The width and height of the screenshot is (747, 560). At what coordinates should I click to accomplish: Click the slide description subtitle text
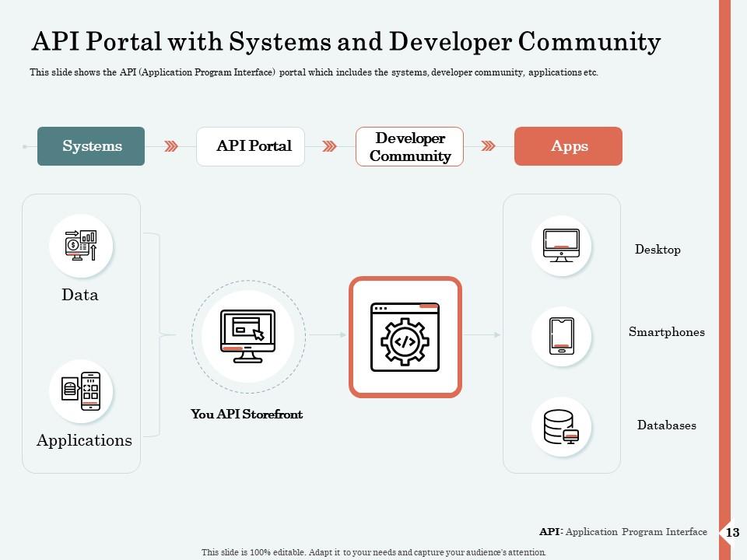click(x=314, y=72)
